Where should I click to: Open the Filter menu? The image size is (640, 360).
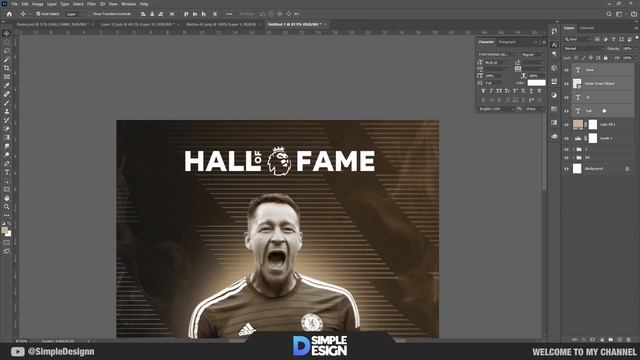91,4
